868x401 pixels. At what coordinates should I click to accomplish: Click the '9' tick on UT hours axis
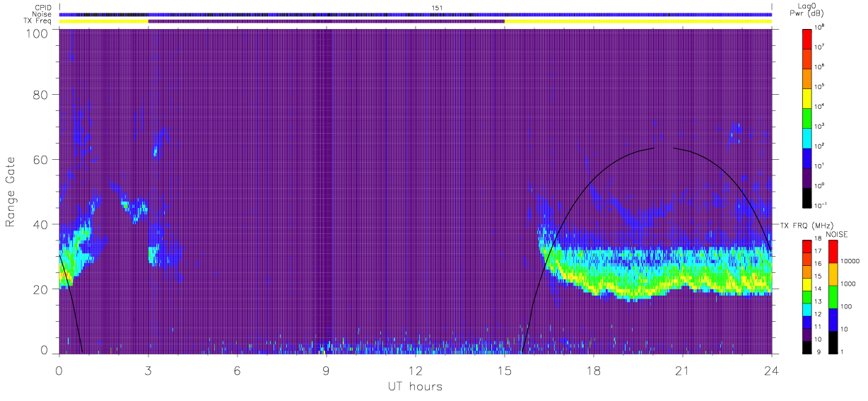(x=327, y=370)
